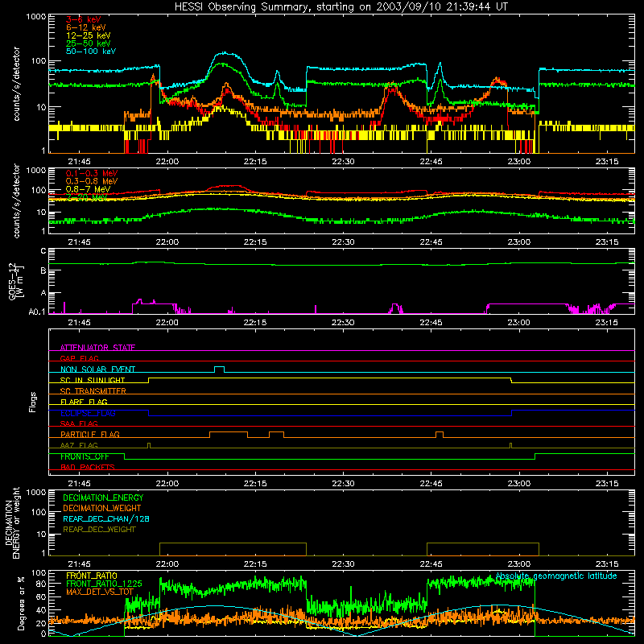Pick the cyan 50-100 keV legend label
644x644 pixels.
tap(91, 52)
